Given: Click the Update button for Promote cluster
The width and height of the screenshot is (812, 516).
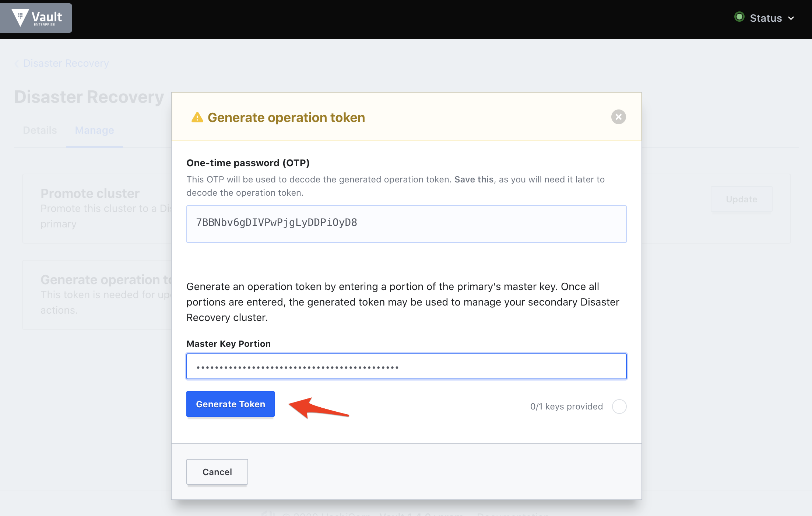Looking at the screenshot, I should point(741,199).
